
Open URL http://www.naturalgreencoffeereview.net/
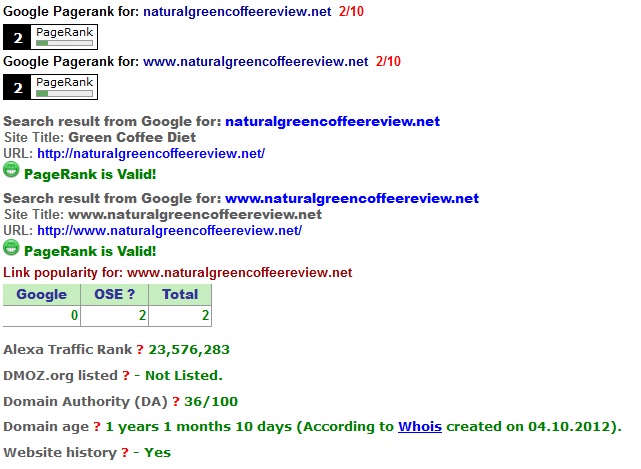[x=169, y=231]
